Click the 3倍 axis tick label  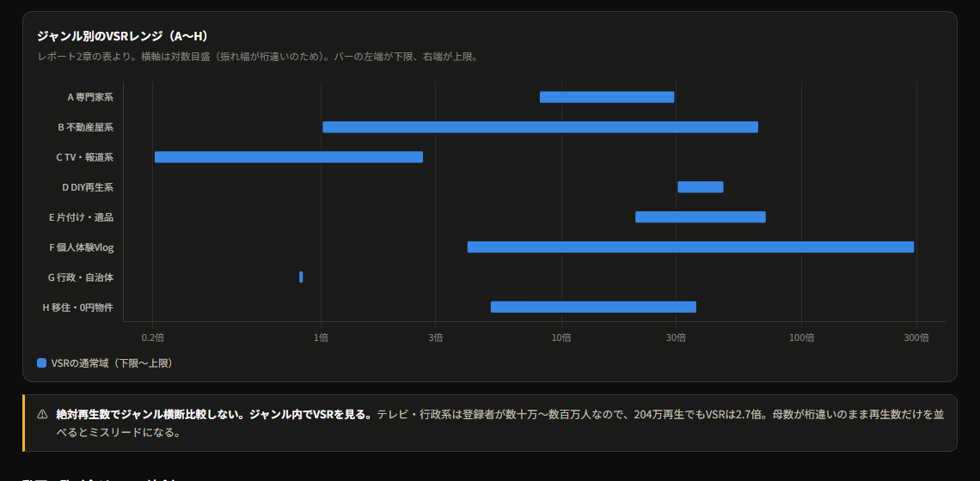tap(436, 338)
